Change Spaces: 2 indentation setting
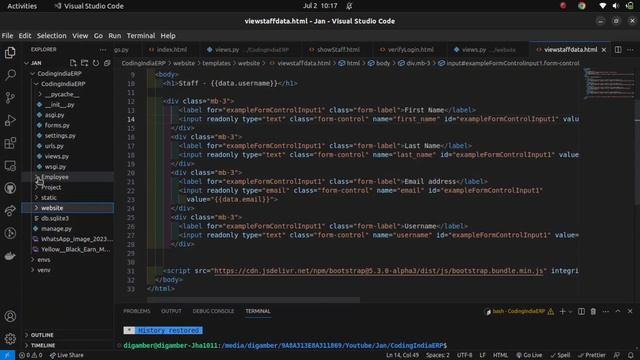The width and height of the screenshot is (640, 360). pos(438,355)
